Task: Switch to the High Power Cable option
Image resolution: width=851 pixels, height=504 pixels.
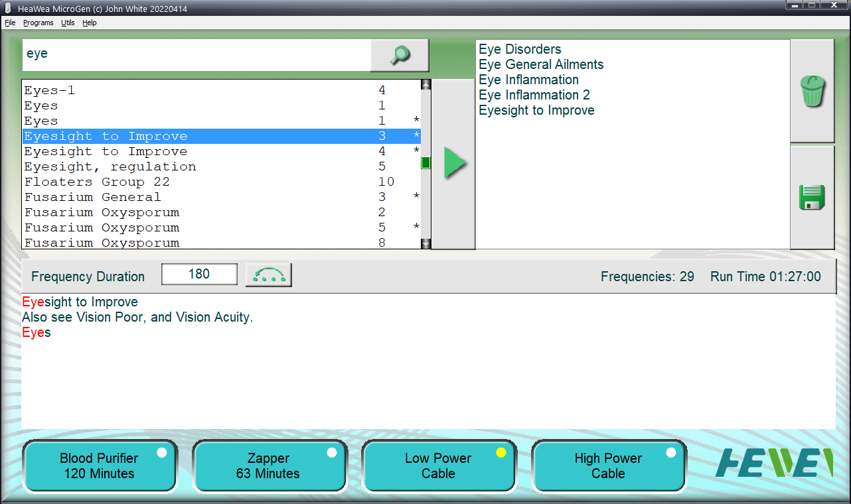Action: [x=608, y=466]
